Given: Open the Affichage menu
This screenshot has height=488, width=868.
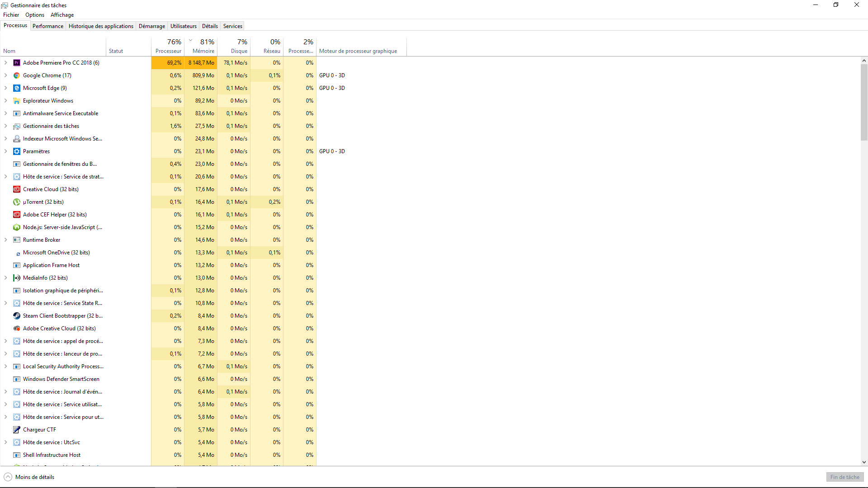Looking at the screenshot, I should pos(62,15).
